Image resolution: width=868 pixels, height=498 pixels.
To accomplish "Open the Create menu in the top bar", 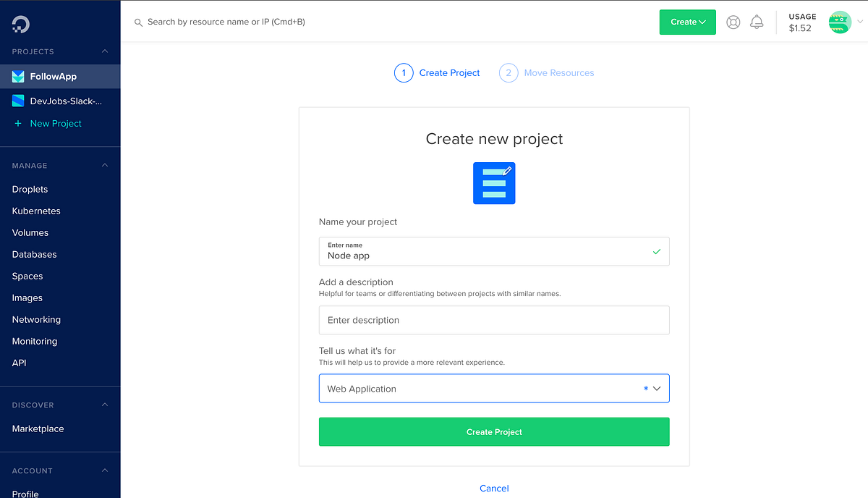I will 686,22.
